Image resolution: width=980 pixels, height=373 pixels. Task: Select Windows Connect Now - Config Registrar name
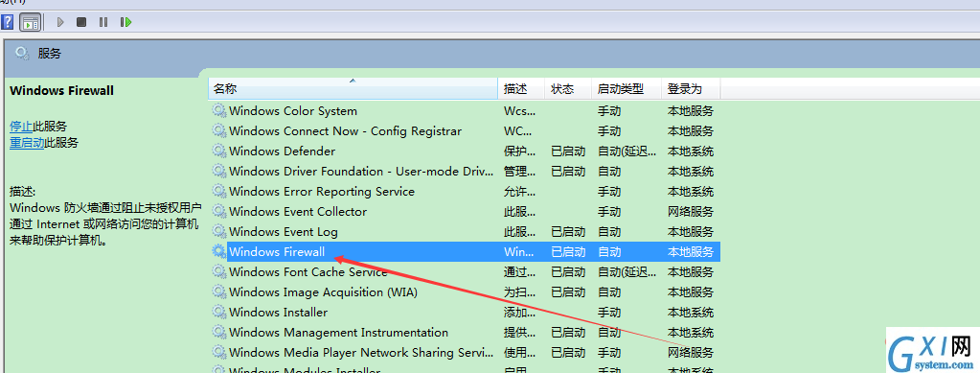click(x=345, y=130)
